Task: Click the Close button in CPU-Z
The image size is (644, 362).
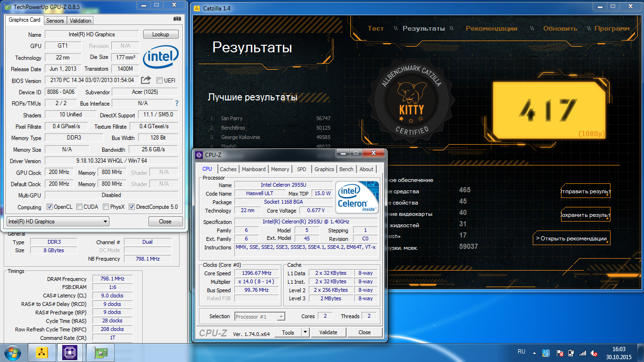Action: point(364,332)
